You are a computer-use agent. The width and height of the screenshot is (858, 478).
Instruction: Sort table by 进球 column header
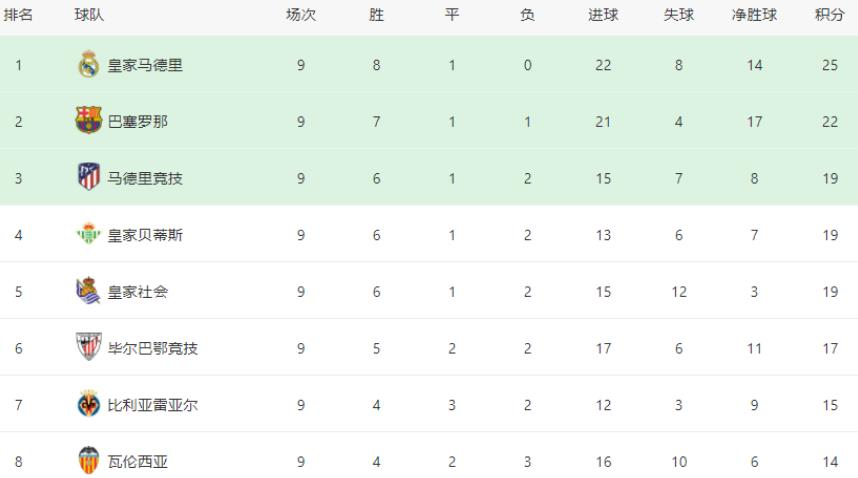[603, 15]
